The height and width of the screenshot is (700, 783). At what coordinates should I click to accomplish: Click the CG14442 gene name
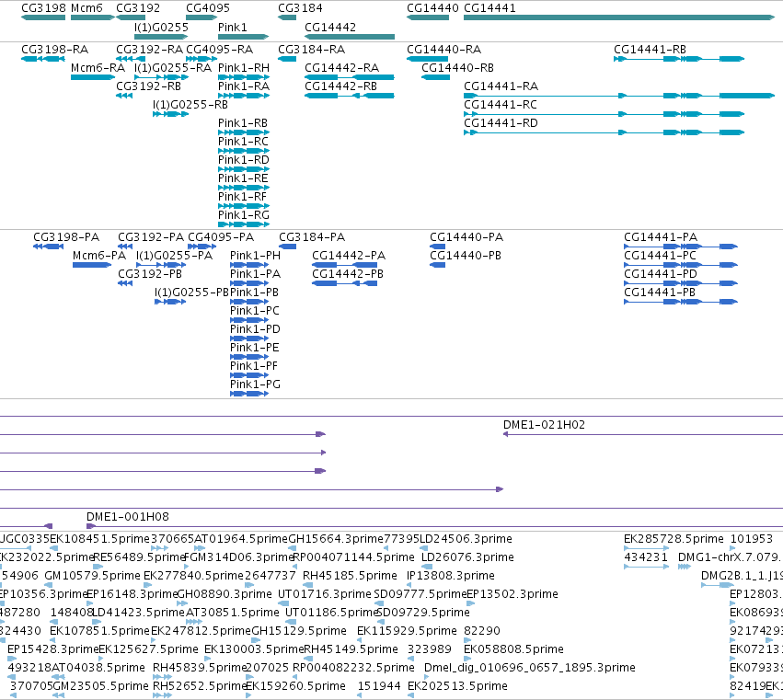click(330, 27)
